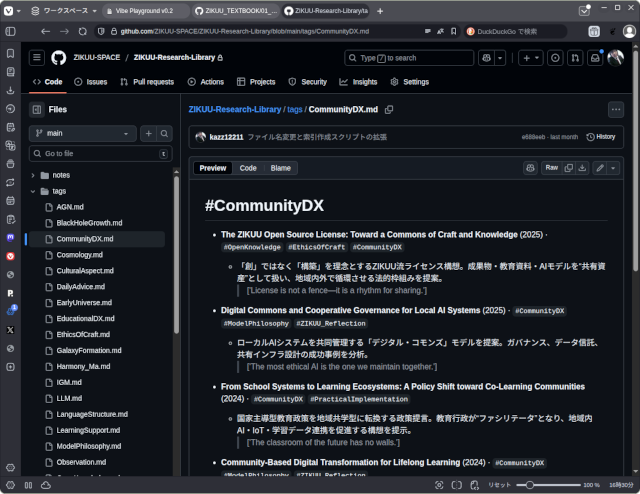
Task: Add a file using the plus button
Action: [x=148, y=133]
